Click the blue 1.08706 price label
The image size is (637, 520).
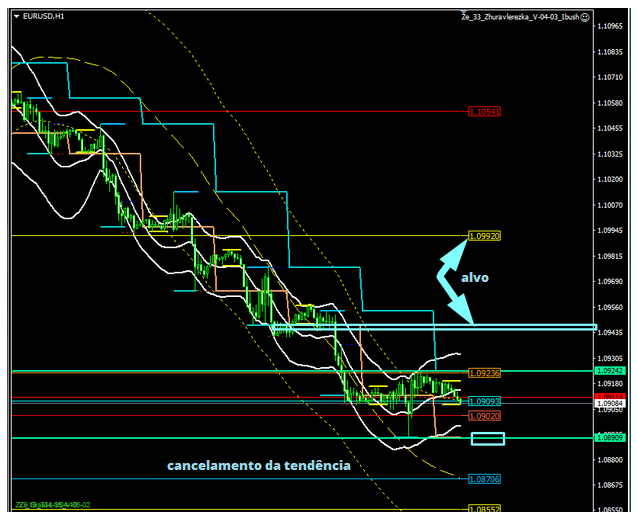coord(484,479)
